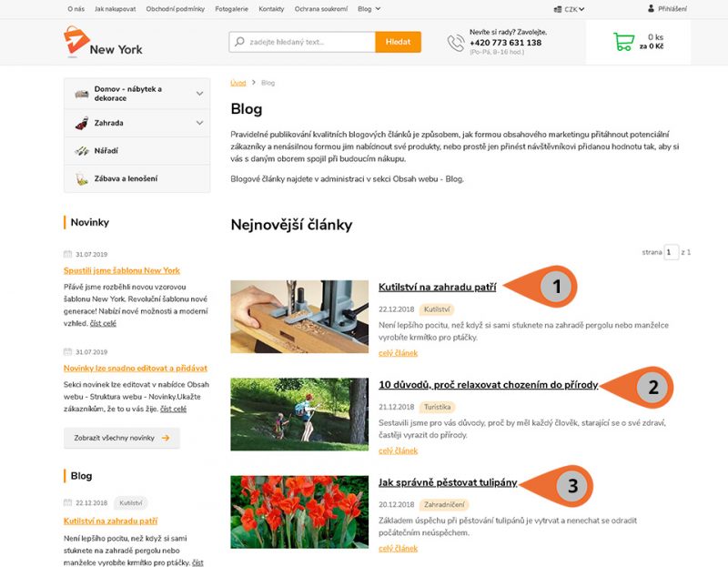Expand the Blog menu in top bar

(369, 9)
